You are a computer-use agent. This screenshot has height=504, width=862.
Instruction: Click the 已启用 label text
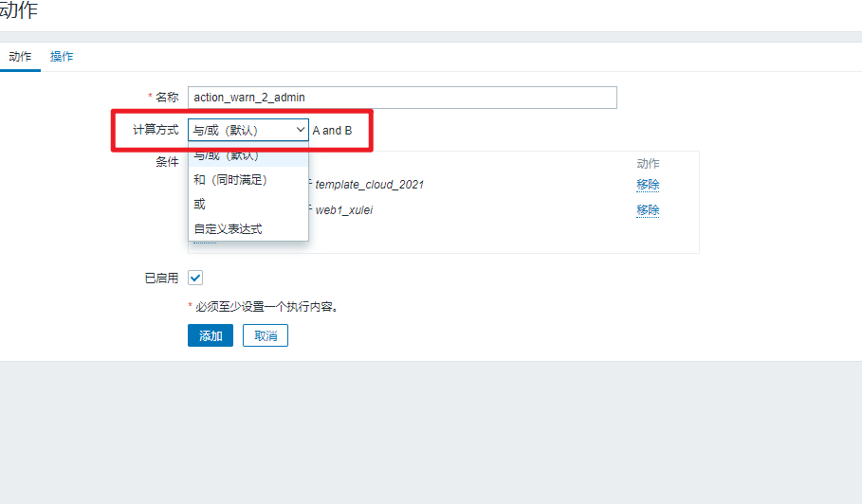tap(160, 279)
